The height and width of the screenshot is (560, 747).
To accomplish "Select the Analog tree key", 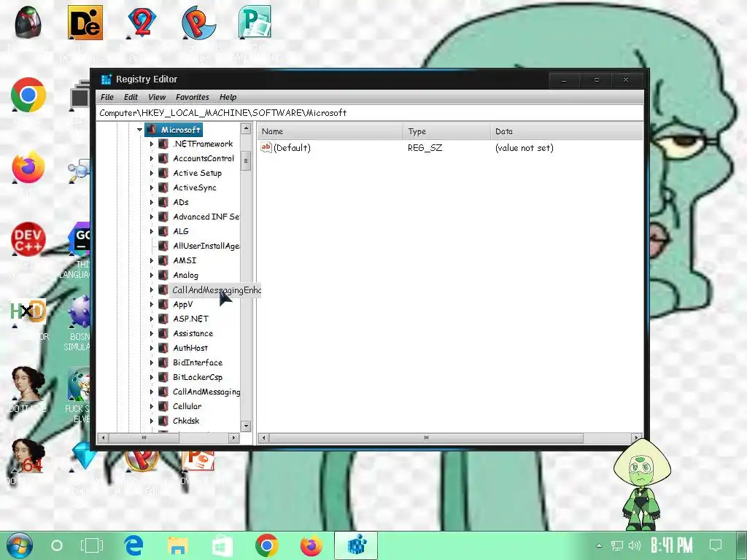I will click(x=186, y=275).
